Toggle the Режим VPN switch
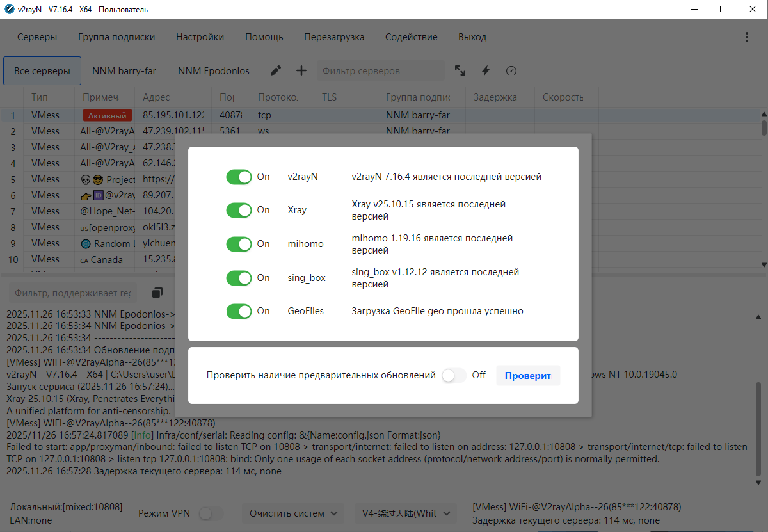The height and width of the screenshot is (532, 768). (211, 513)
